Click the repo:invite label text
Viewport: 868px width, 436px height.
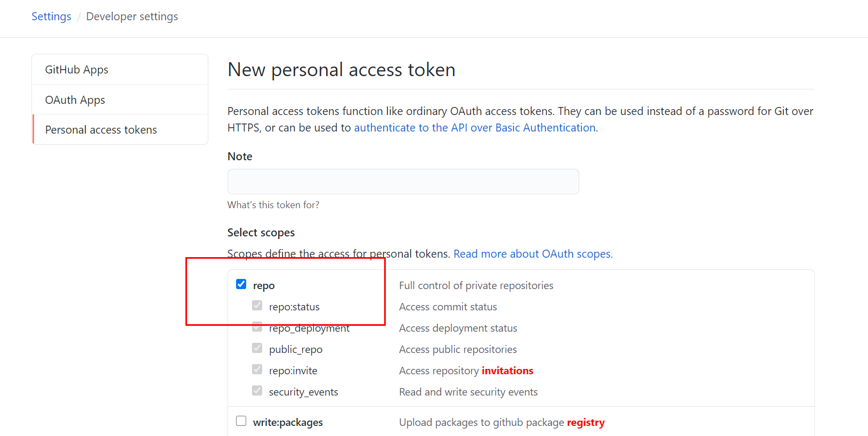(x=293, y=371)
